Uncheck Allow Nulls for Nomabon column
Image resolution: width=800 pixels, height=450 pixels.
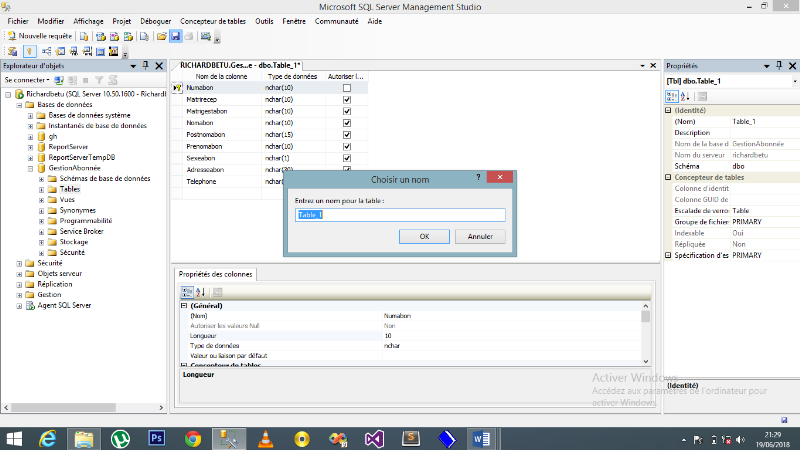pyautogui.click(x=347, y=123)
